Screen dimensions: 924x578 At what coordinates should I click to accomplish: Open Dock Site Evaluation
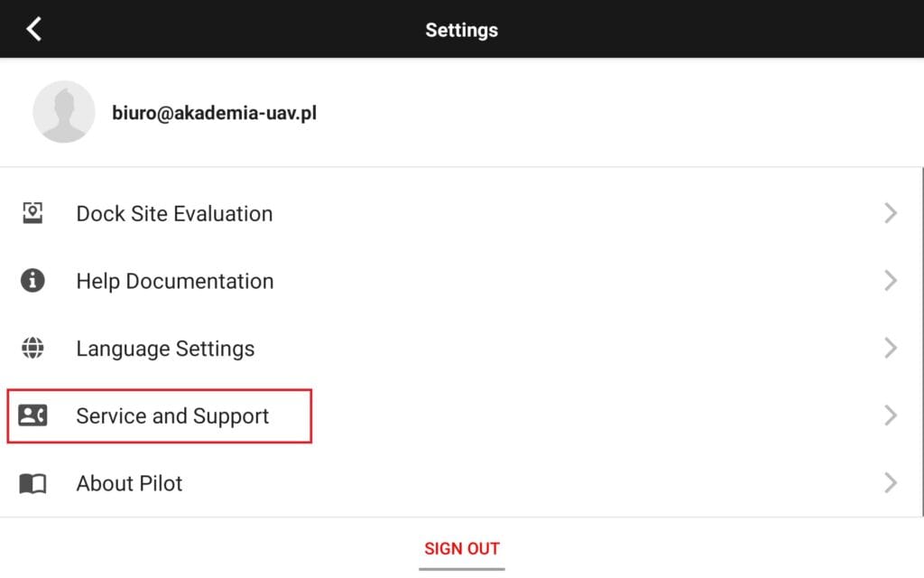(x=174, y=214)
